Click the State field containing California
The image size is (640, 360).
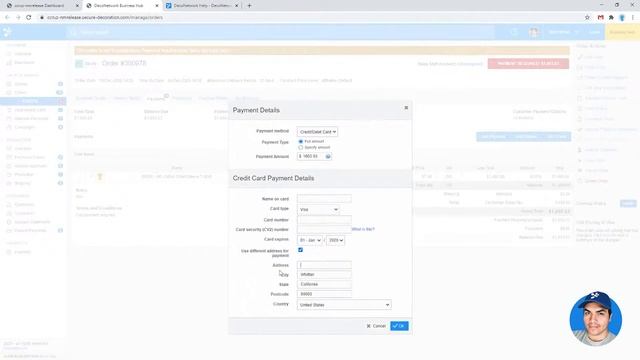click(324, 284)
